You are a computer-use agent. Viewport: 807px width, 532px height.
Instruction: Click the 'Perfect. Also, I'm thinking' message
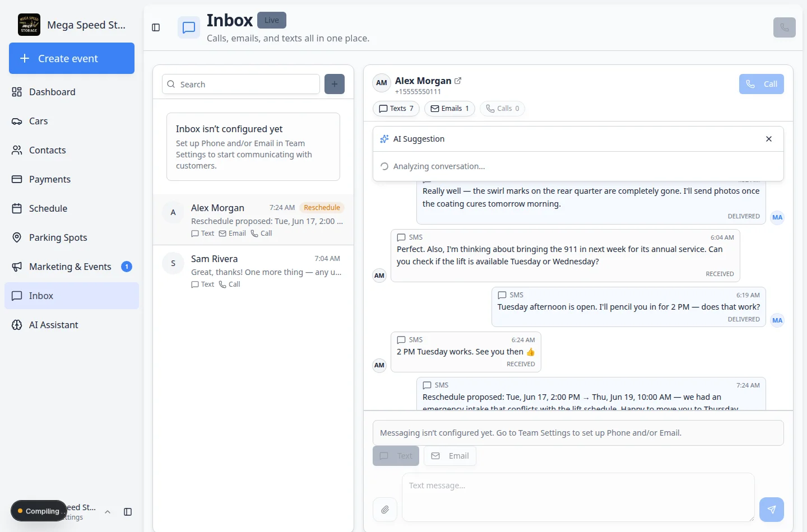click(565, 255)
